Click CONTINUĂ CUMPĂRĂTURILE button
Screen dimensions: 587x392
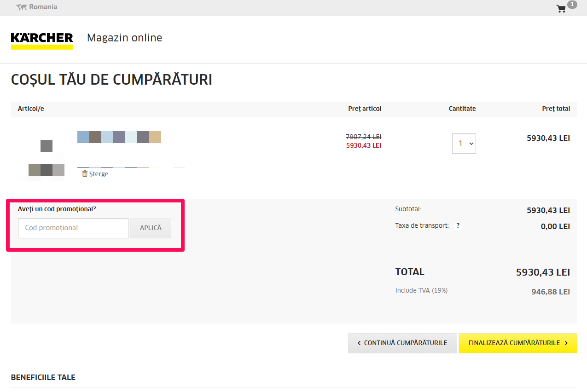point(402,343)
